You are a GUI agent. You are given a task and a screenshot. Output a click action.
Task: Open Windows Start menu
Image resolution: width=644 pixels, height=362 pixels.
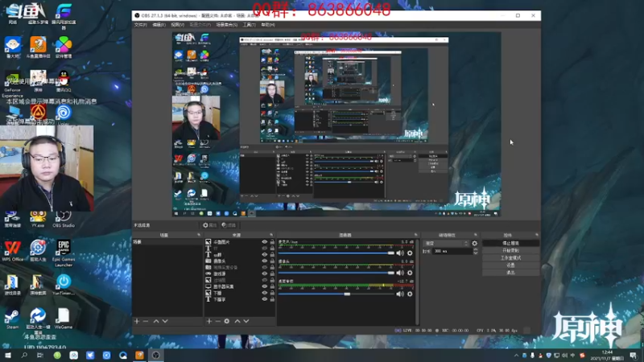pos(7,356)
